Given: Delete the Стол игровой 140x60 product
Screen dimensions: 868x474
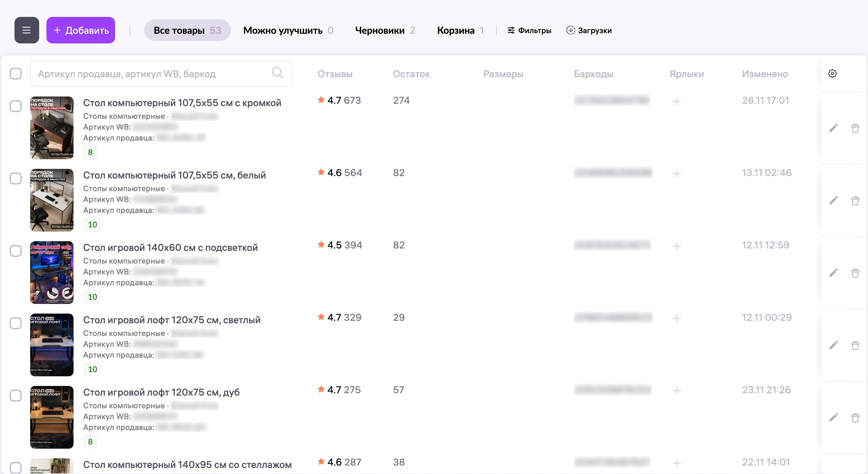Looking at the screenshot, I should 855,273.
